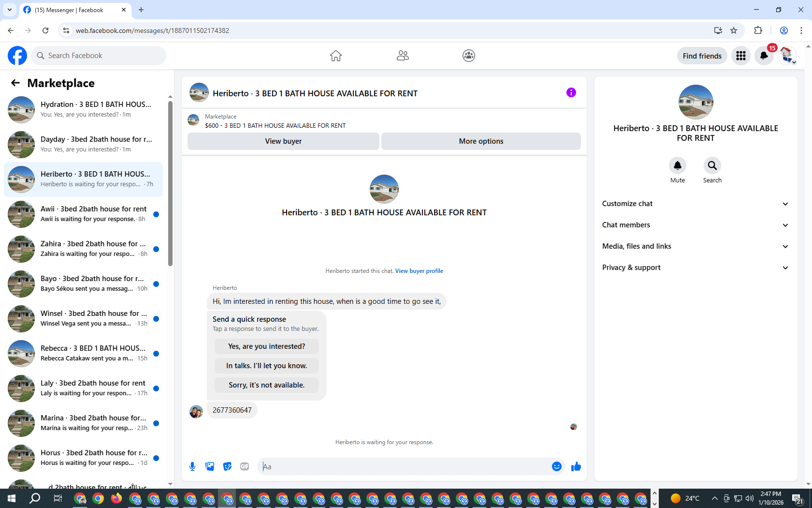Open the notifications bell with 15 badge

click(764, 56)
